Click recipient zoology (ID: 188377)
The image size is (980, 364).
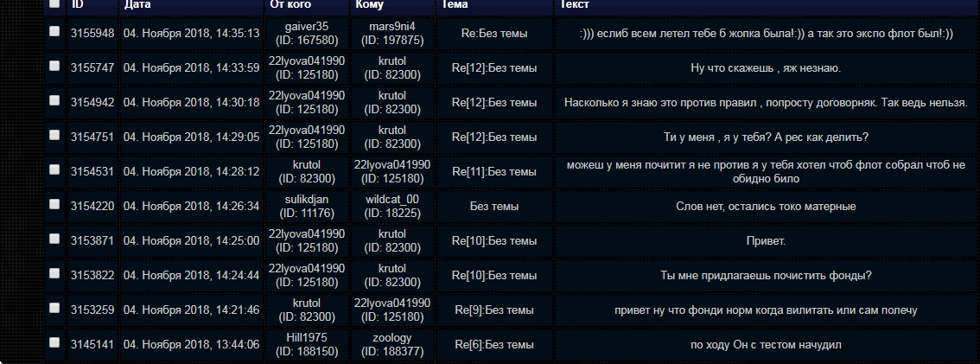(x=391, y=345)
